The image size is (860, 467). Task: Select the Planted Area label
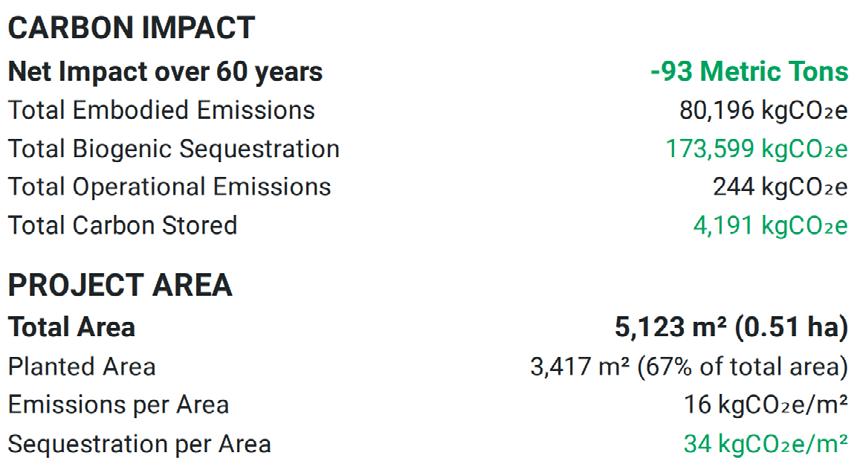pos(82,367)
